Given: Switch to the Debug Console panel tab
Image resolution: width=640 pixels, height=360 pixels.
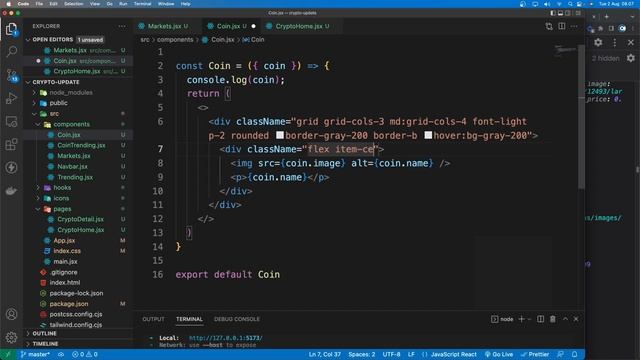Looking at the screenshot, I should coord(237,319).
